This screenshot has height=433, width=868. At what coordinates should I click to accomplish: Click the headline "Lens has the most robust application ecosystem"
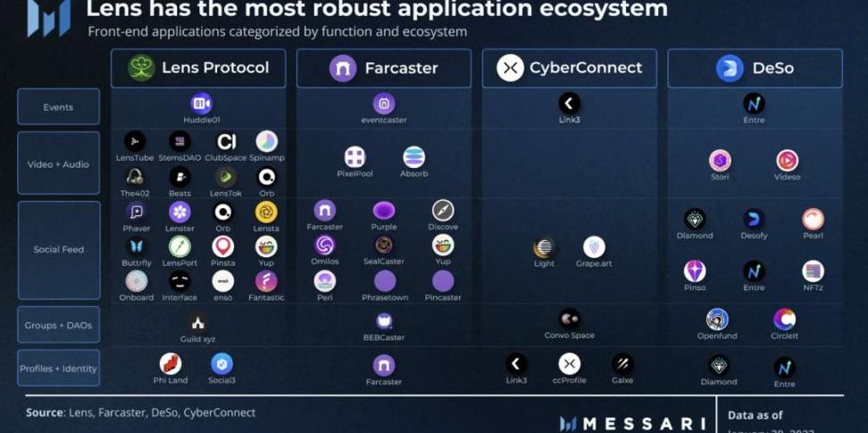coord(377,8)
